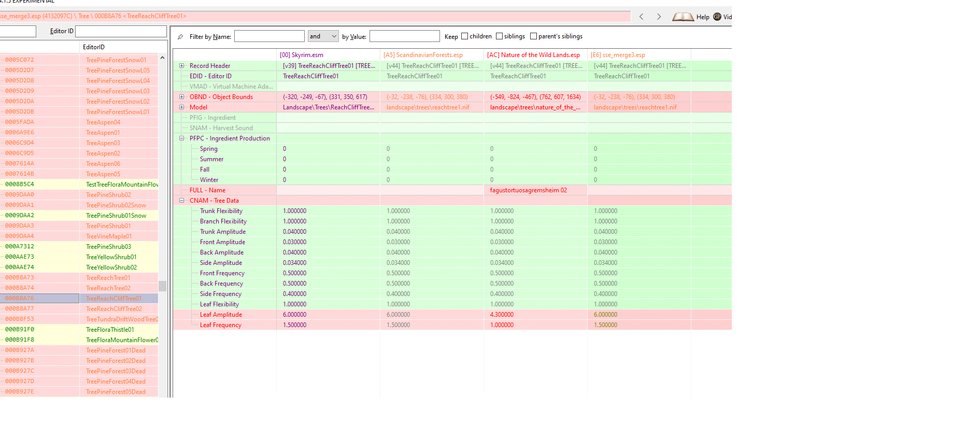
Task: Click the record path breadcrumb bar
Action: tap(315, 17)
